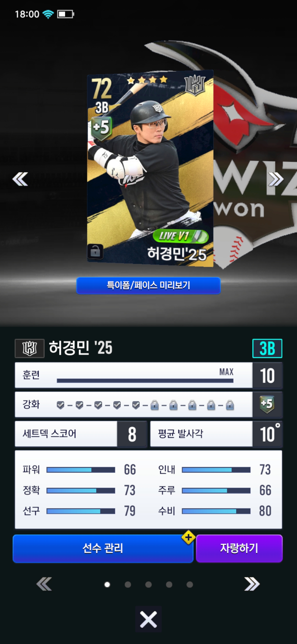Screen dimensions: 297x644
Task: Close the player detail screen with X
Action: click(148, 619)
